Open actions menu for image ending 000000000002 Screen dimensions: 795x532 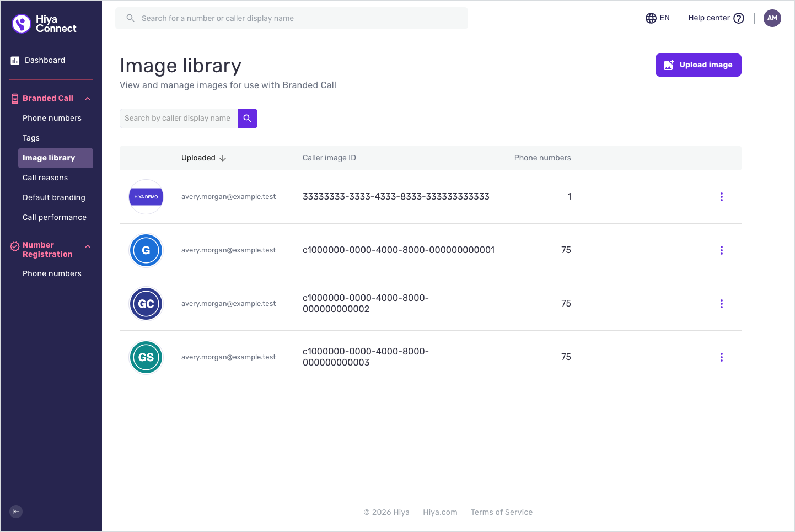click(x=722, y=304)
